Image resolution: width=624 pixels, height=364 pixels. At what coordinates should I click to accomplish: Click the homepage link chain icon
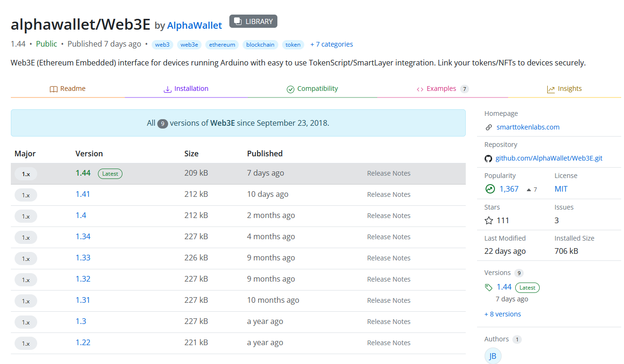(x=489, y=127)
